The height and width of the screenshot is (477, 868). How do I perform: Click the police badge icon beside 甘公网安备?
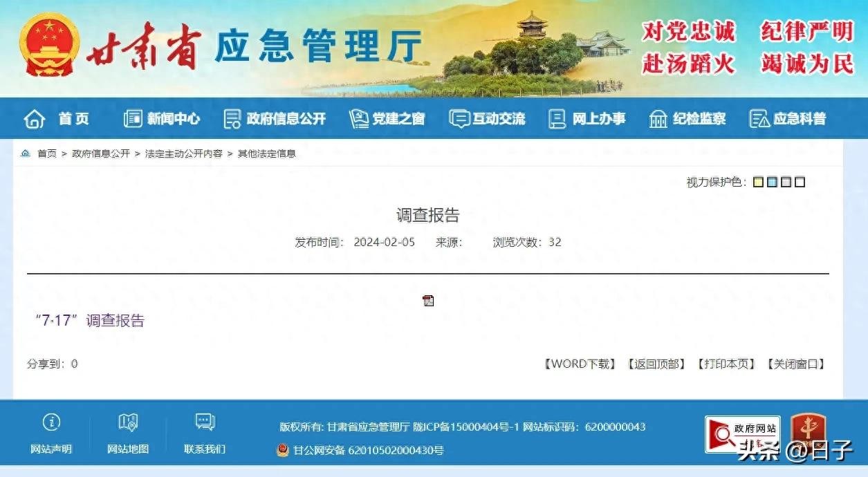(283, 450)
